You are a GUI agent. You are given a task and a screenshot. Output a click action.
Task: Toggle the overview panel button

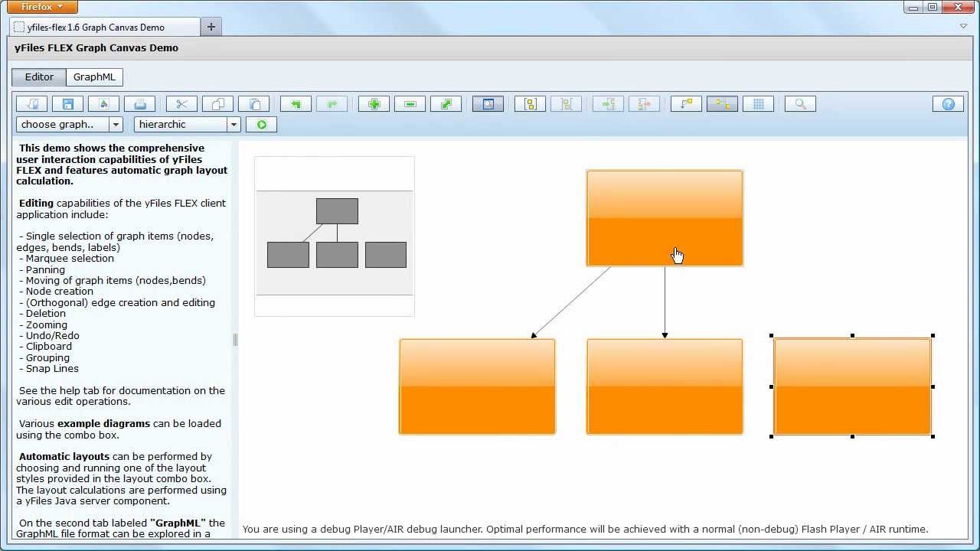click(x=488, y=104)
